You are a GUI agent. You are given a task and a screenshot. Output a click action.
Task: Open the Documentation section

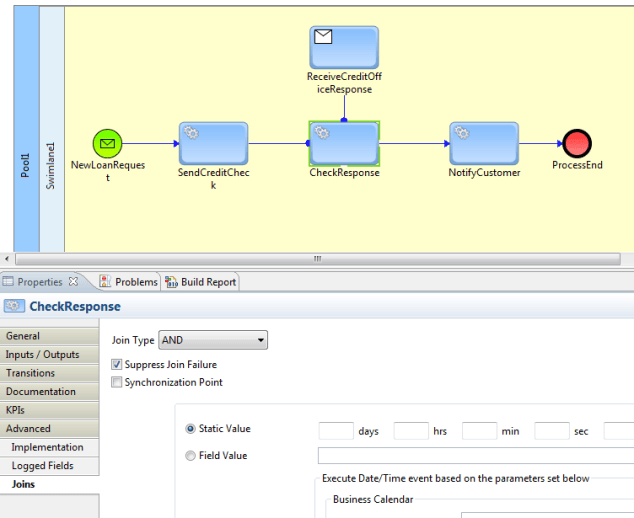[49, 391]
